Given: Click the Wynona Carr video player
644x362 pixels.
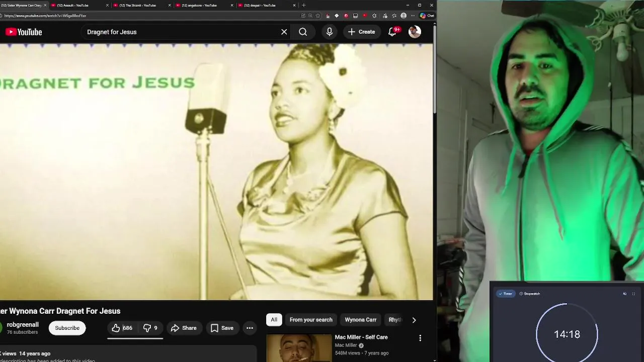Looking at the screenshot, I should coord(216,172).
